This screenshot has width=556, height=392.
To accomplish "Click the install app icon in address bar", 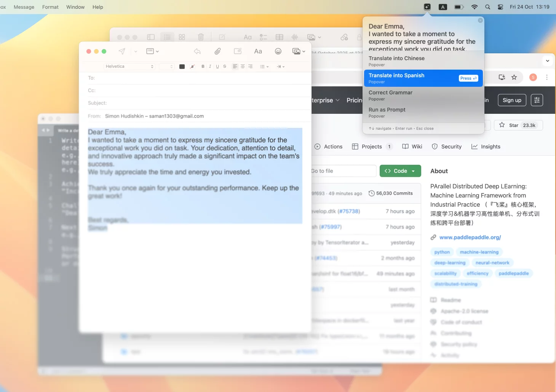I will point(502,77).
